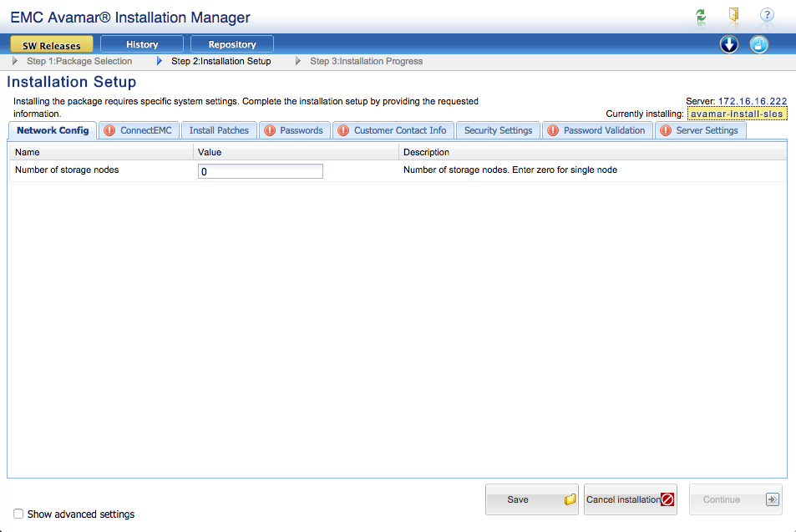
Task: Click the green refresh icon
Action: click(700, 16)
